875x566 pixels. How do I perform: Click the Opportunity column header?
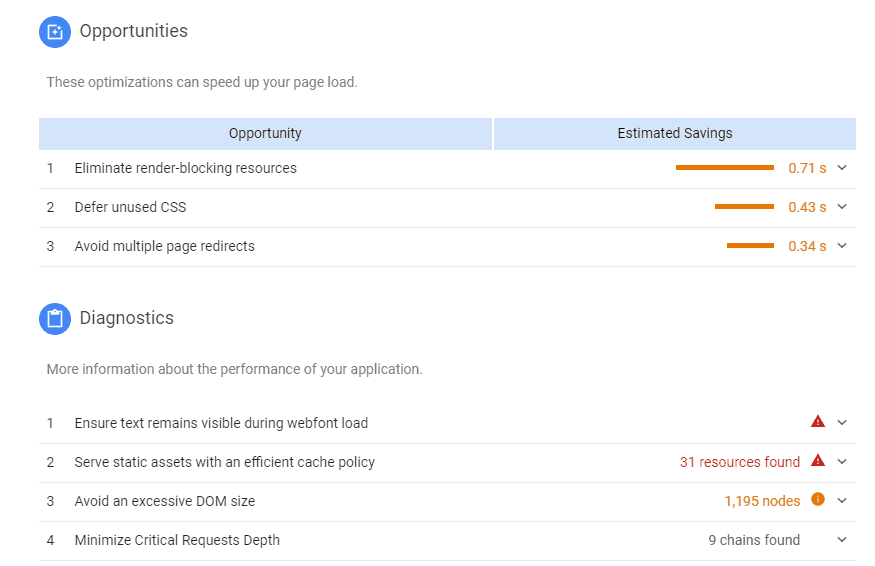click(265, 133)
